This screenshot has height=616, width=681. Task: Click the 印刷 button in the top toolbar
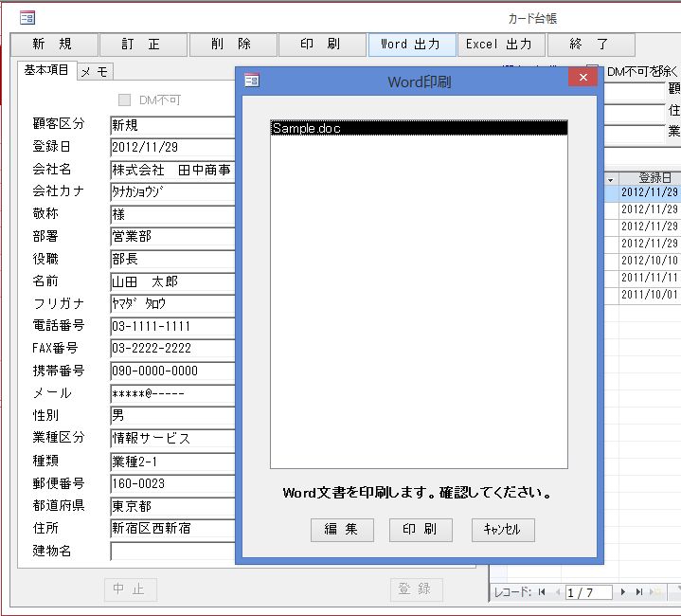(322, 45)
